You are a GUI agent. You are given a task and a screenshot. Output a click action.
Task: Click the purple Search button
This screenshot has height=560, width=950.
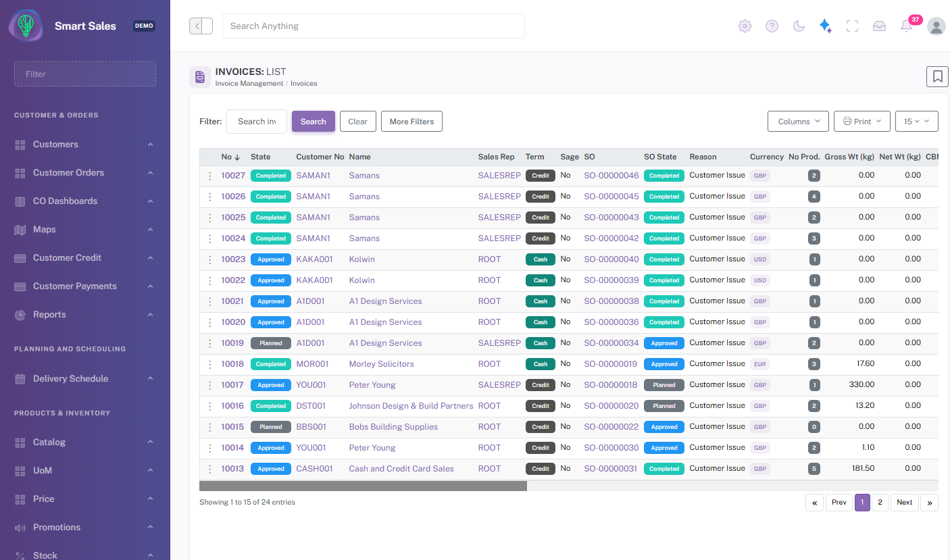[314, 122]
